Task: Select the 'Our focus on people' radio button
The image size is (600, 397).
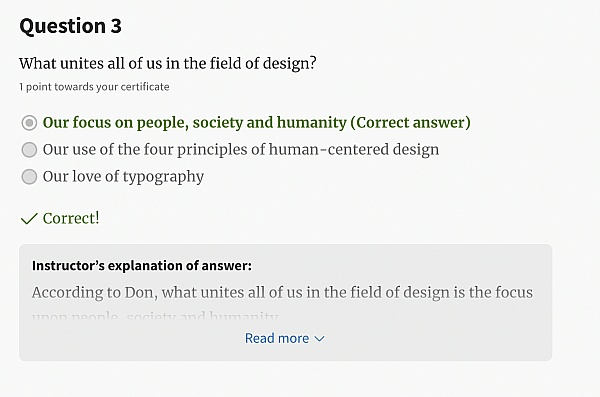Action: [x=29, y=123]
